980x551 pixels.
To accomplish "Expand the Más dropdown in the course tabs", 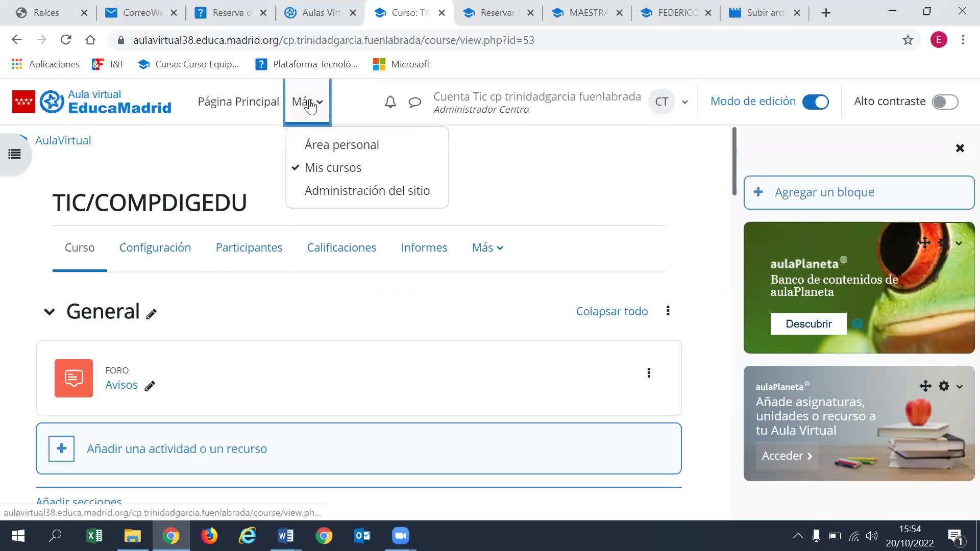I will tap(487, 247).
